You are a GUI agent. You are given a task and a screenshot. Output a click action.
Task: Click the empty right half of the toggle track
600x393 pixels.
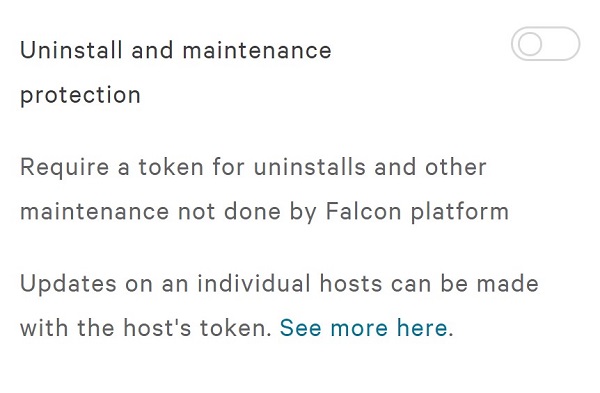[x=562, y=44]
